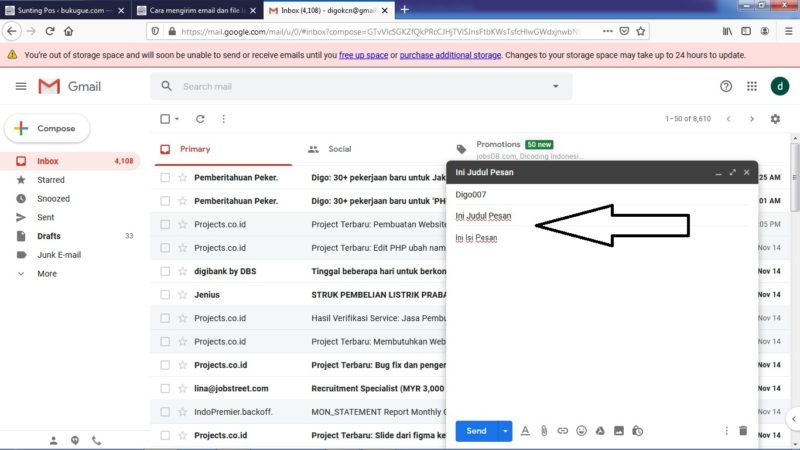Click the search magnifier icon
Image resolution: width=800 pixels, height=450 pixels.
point(166,86)
